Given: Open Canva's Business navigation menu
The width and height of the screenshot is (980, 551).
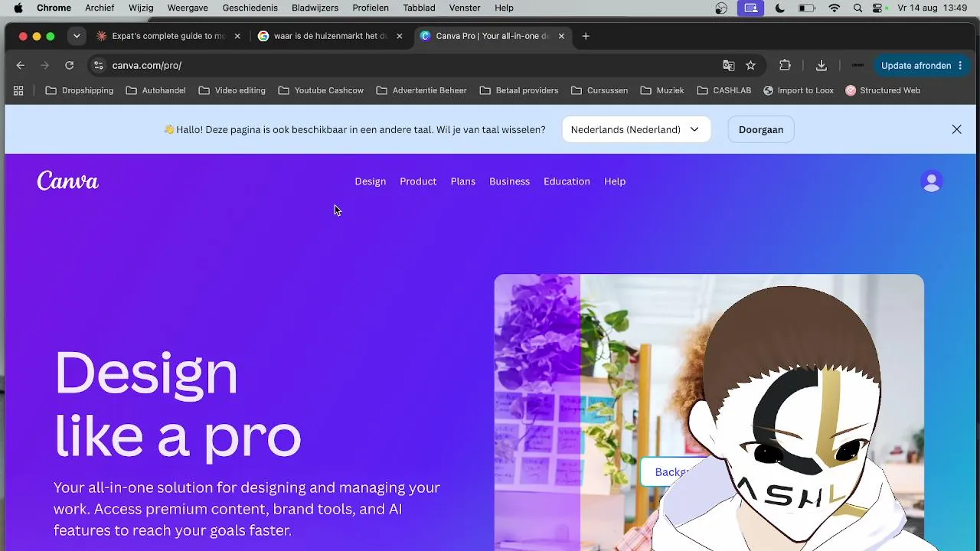Looking at the screenshot, I should 510,181.
